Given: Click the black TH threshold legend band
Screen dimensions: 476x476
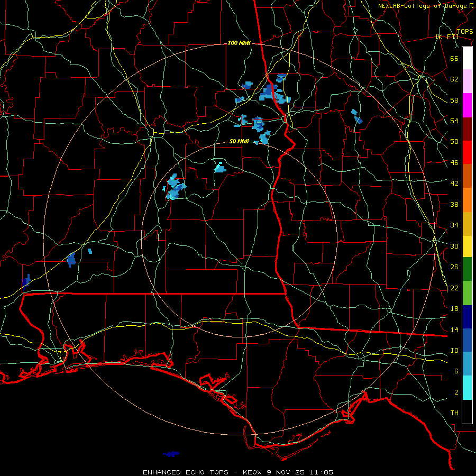Looking at the screenshot, I should (x=467, y=411).
